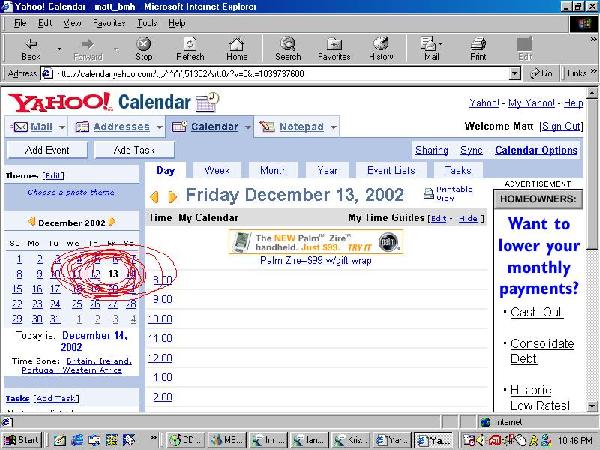Image resolution: width=600 pixels, height=450 pixels.
Task: Open Help menu
Action: (x=177, y=23)
